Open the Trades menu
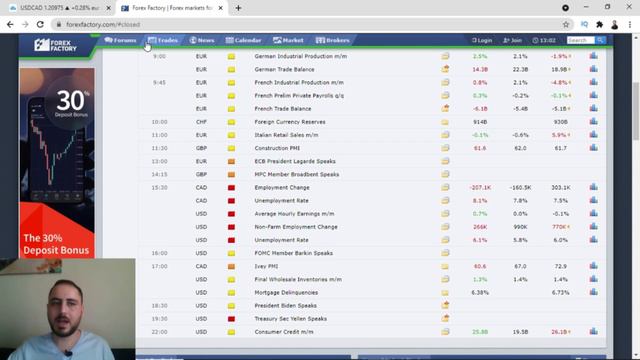Screen dimensions: 640x360 (163, 40)
